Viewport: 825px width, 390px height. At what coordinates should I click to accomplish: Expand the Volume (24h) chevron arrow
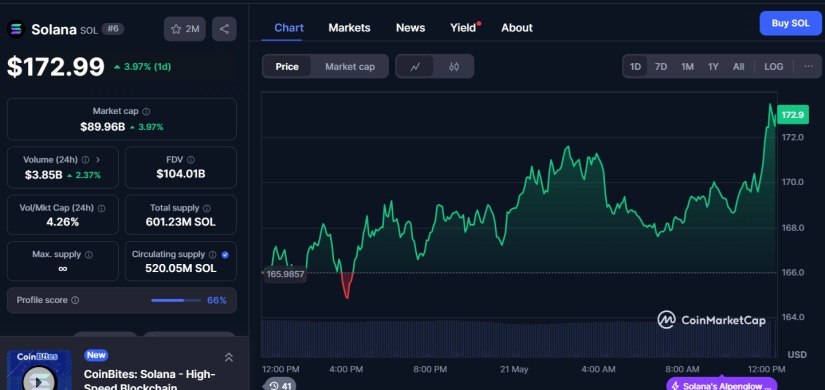point(98,159)
